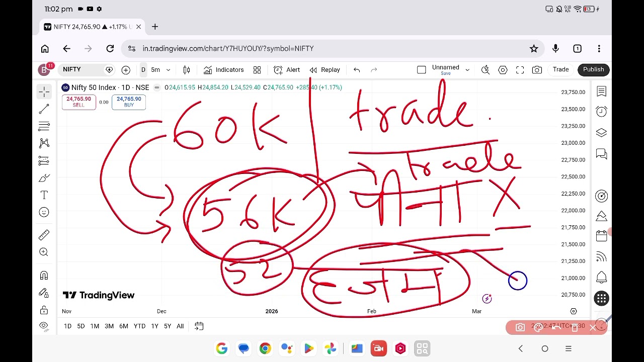Image resolution: width=644 pixels, height=362 pixels.
Task: Set the date range to 1Y
Action: (x=154, y=326)
